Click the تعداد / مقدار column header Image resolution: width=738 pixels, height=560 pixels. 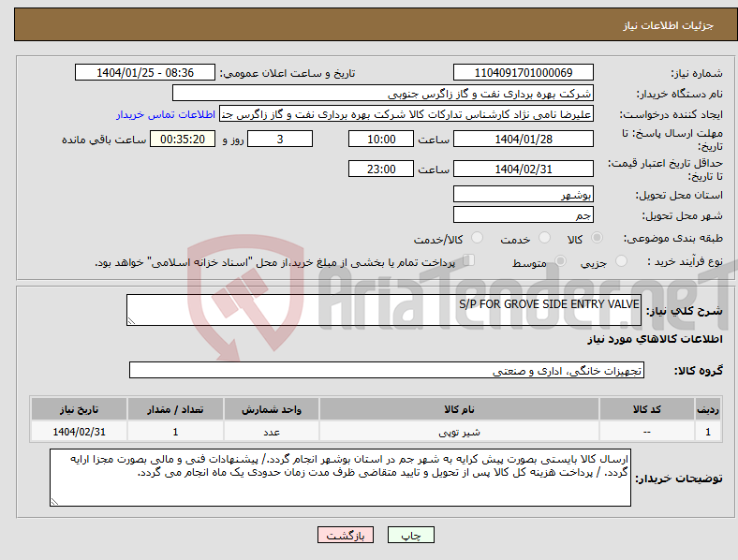175,409
